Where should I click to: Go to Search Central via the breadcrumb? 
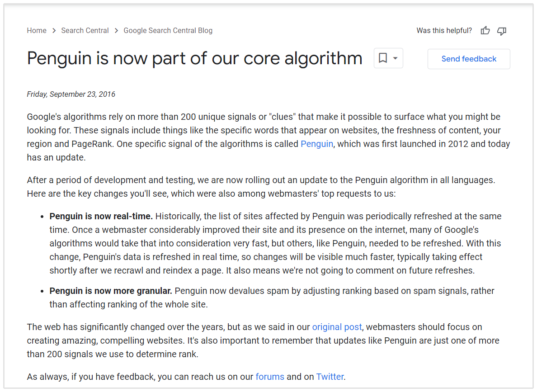[x=85, y=30]
